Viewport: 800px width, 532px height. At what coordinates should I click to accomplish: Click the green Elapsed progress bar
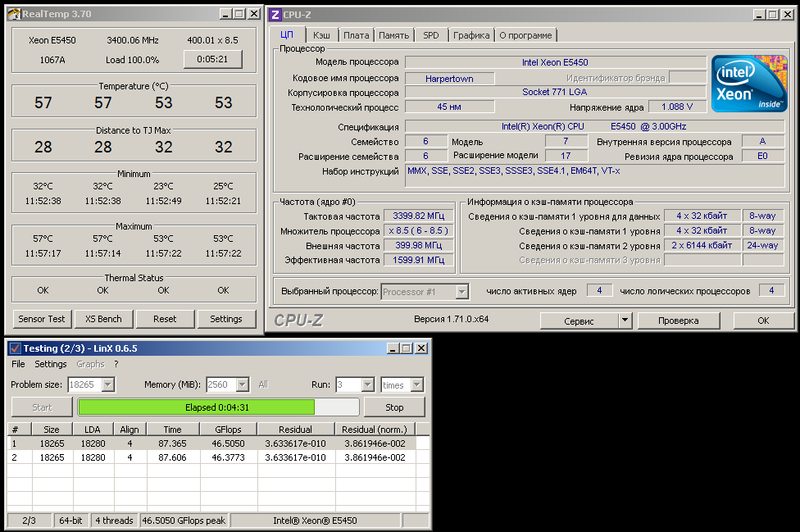(197, 407)
